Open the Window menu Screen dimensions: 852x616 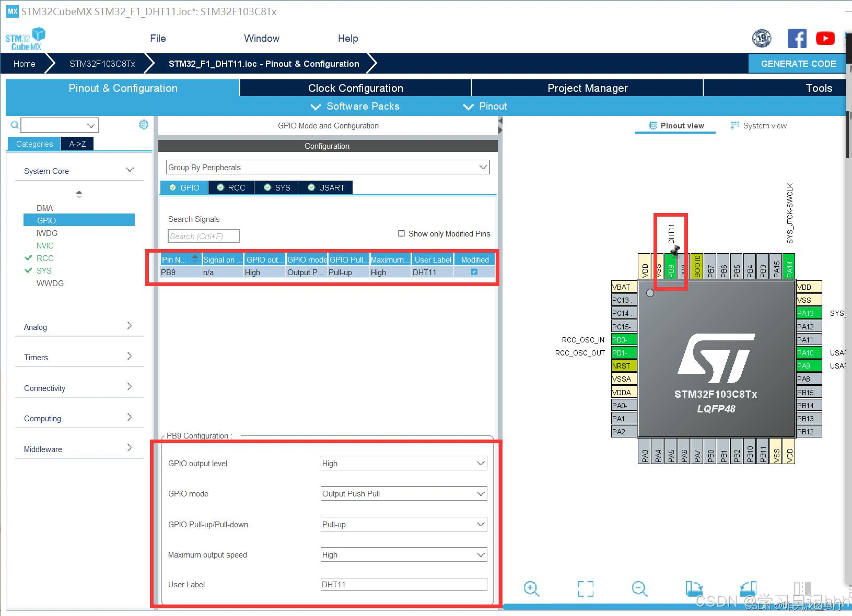click(x=262, y=38)
